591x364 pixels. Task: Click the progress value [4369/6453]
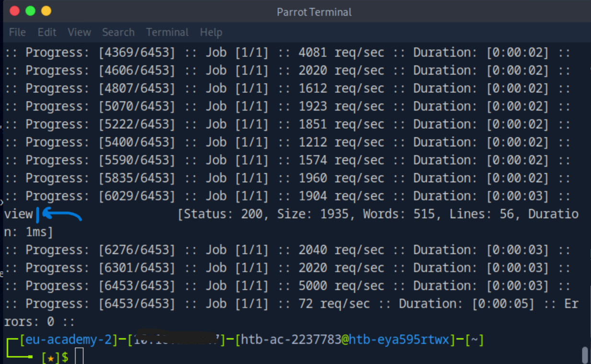137,53
